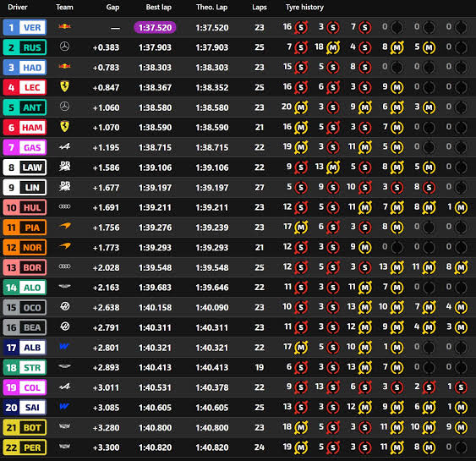Sort by the Team column header
The image size is (476, 461).
click(x=64, y=7)
